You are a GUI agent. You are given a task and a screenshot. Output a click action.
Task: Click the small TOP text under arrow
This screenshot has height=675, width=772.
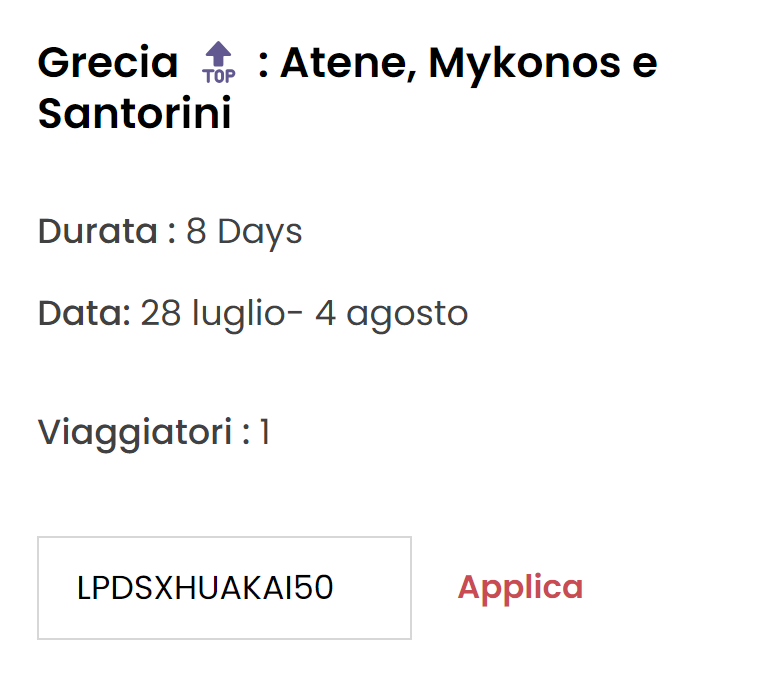click(218, 75)
